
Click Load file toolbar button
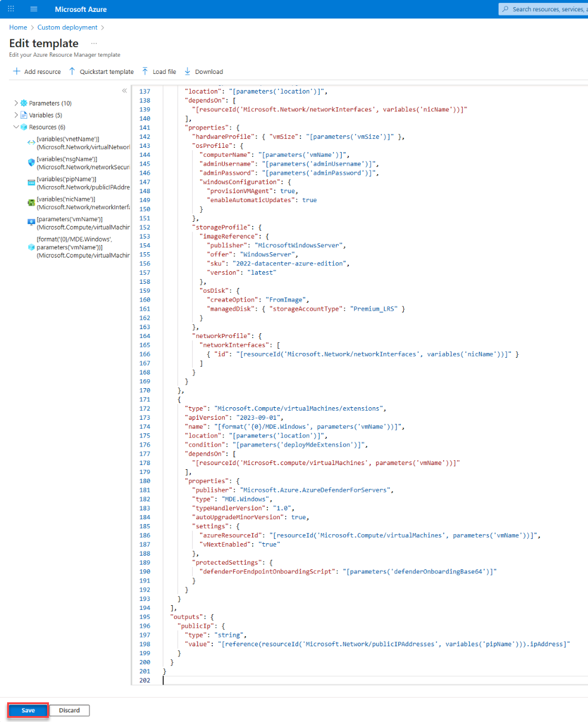[x=159, y=72]
